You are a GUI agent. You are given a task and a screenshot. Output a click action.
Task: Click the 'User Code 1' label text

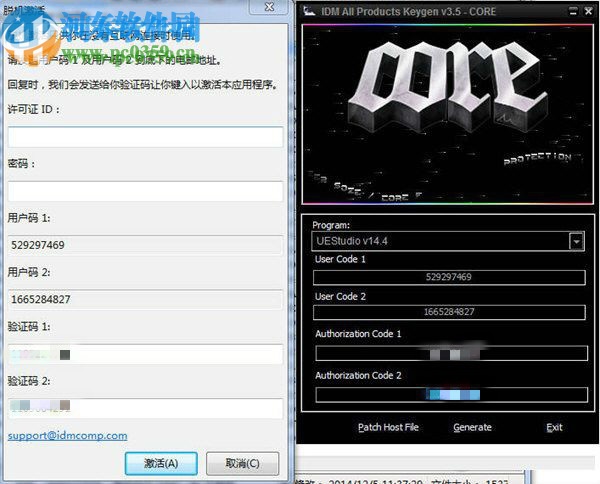pyautogui.click(x=340, y=259)
